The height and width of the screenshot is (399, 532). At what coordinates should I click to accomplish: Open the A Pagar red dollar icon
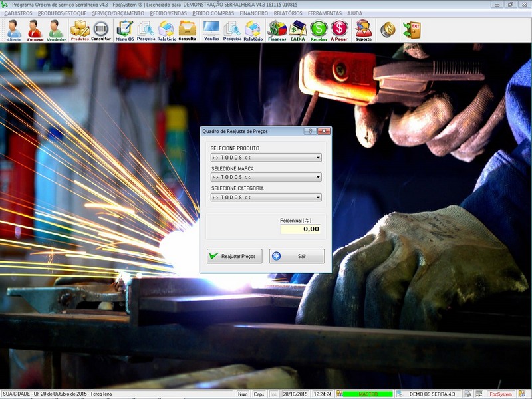point(339,30)
